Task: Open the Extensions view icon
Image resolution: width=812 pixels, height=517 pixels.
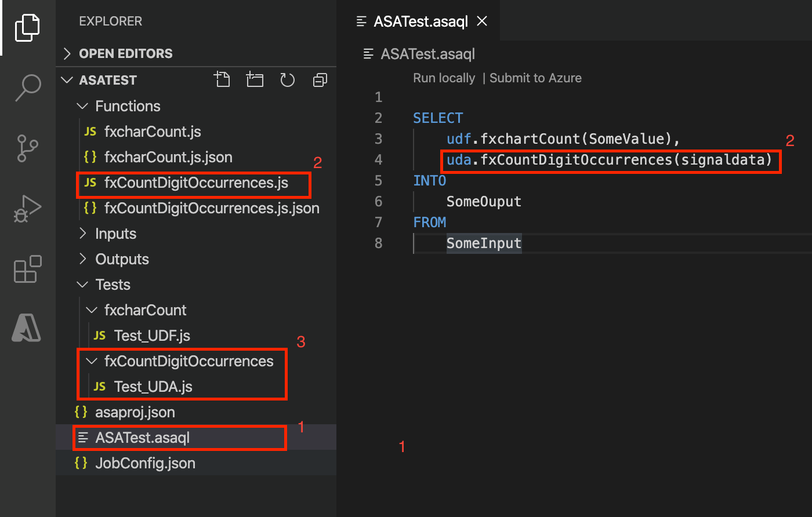Action: coord(27,269)
